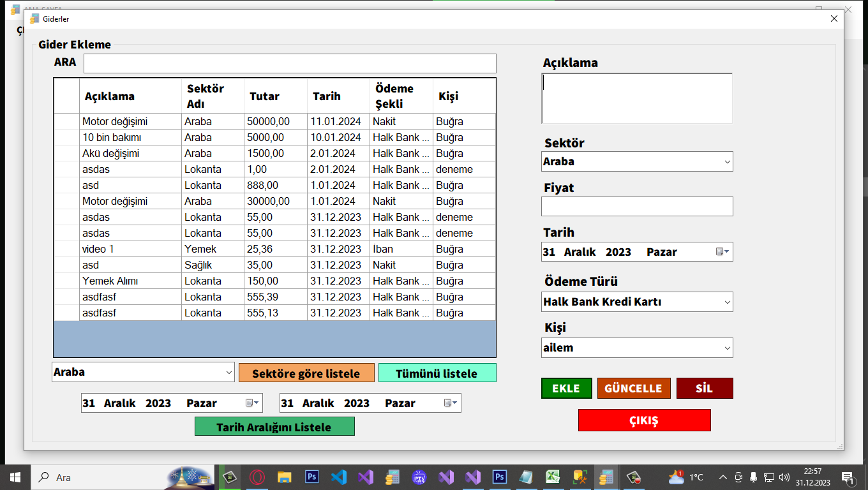The height and width of the screenshot is (490, 868).
Task: Sort the table by the Tutar column header
Action: 264,97
